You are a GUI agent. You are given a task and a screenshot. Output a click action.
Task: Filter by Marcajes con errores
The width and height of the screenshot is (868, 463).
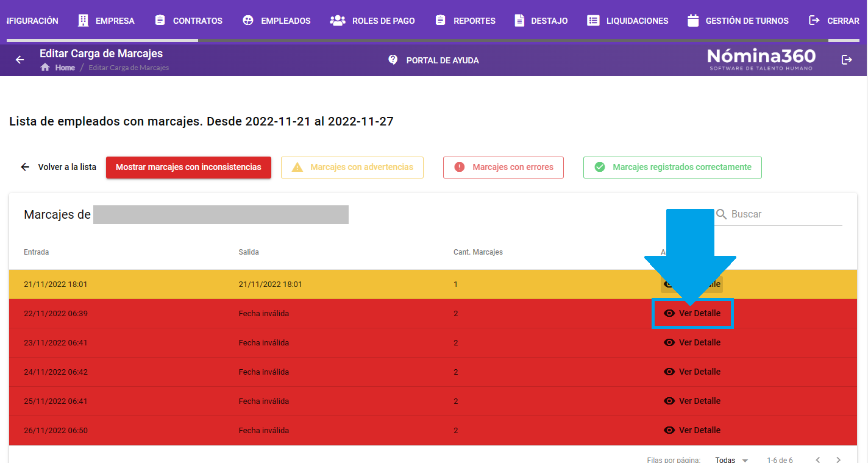click(503, 168)
